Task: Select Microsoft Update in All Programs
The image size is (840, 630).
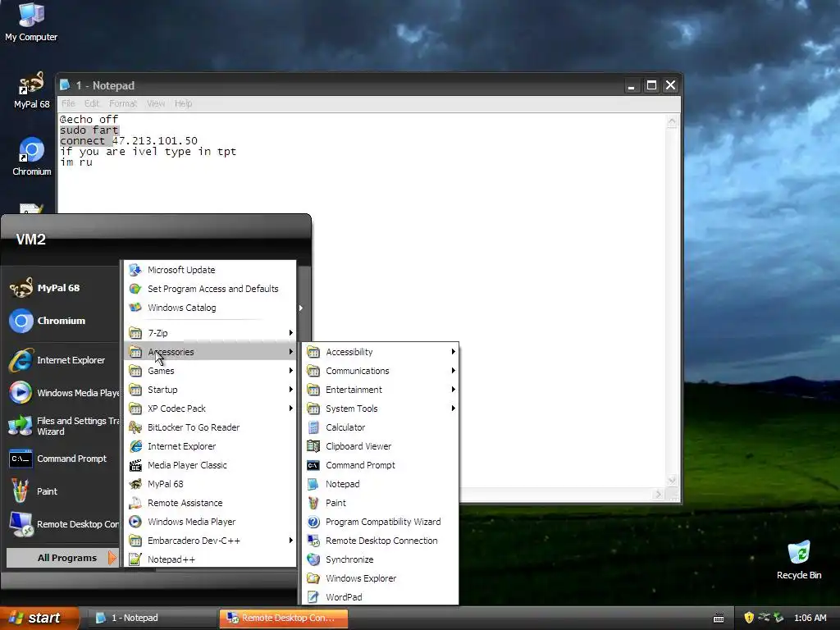Action: coord(210,270)
